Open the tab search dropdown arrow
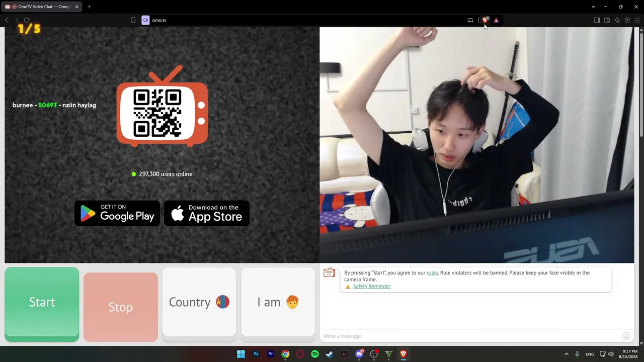Viewport: 644px width, 362px height. [x=593, y=7]
